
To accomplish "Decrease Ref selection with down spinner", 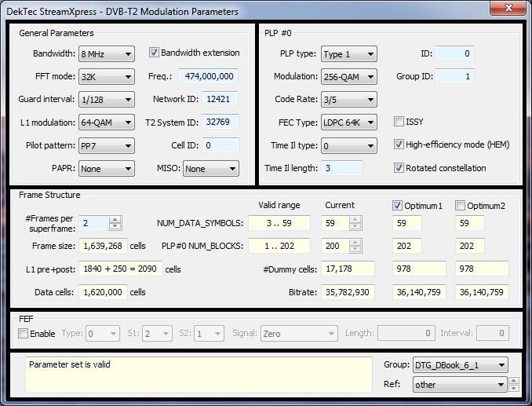I will [x=513, y=388].
